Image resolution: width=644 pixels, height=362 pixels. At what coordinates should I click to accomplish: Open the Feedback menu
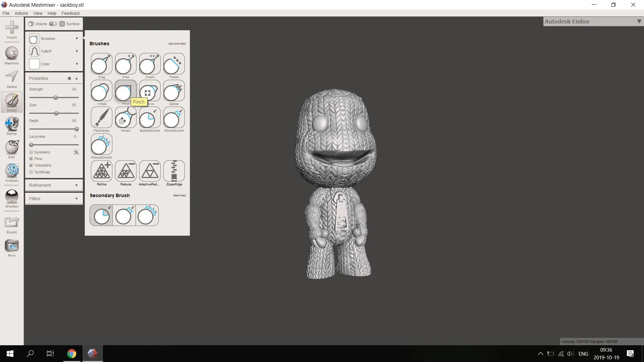tap(70, 13)
